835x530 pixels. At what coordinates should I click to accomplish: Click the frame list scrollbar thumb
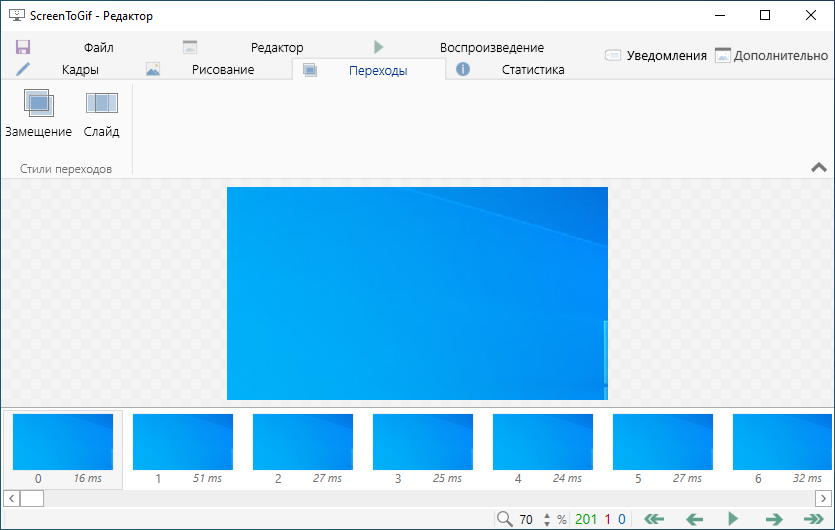point(32,499)
